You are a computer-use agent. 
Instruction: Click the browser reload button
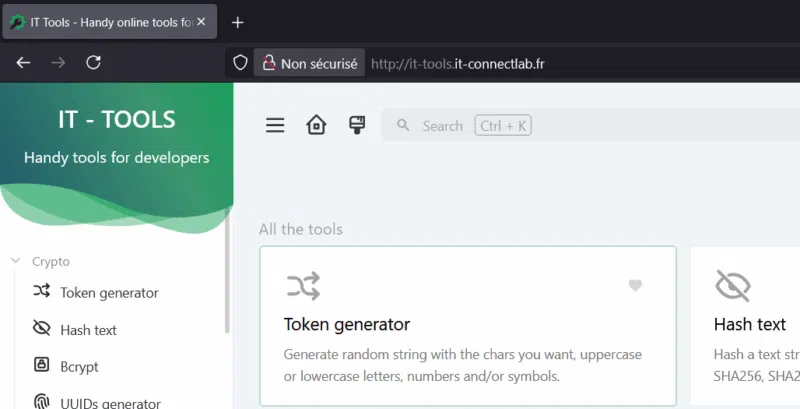pyautogui.click(x=94, y=63)
